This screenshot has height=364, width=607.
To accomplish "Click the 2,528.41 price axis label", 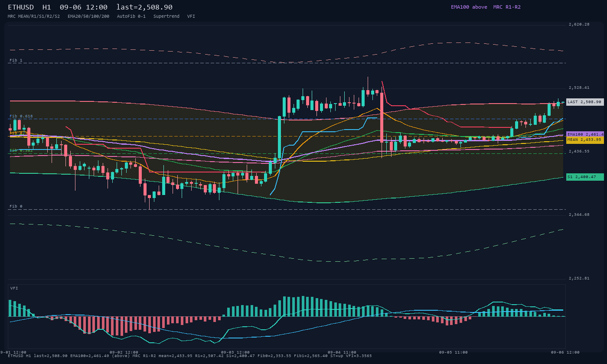I will point(579,88).
